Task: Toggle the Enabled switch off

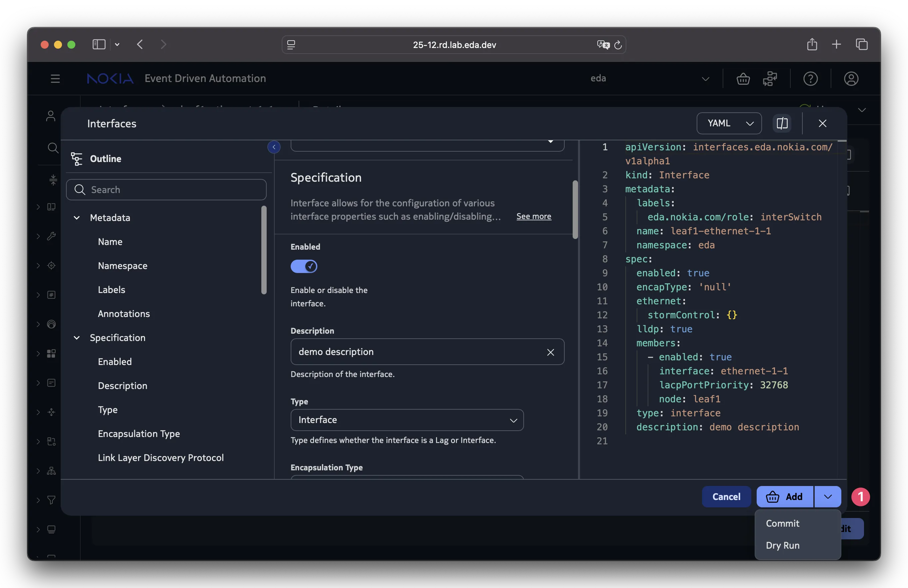Action: [x=304, y=266]
